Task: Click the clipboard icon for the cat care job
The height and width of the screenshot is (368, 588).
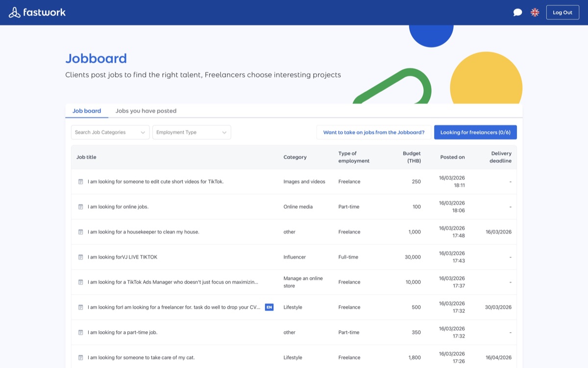Action: [80, 357]
